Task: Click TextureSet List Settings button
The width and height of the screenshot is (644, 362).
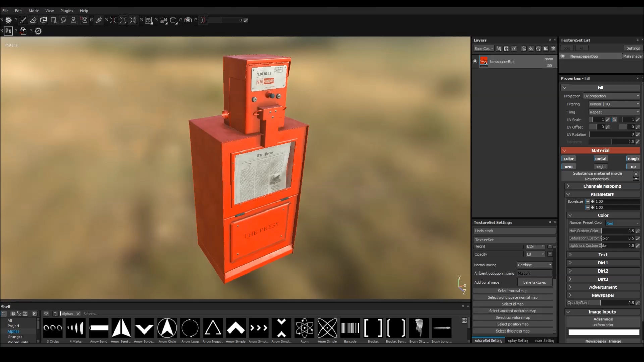Action: (x=633, y=48)
